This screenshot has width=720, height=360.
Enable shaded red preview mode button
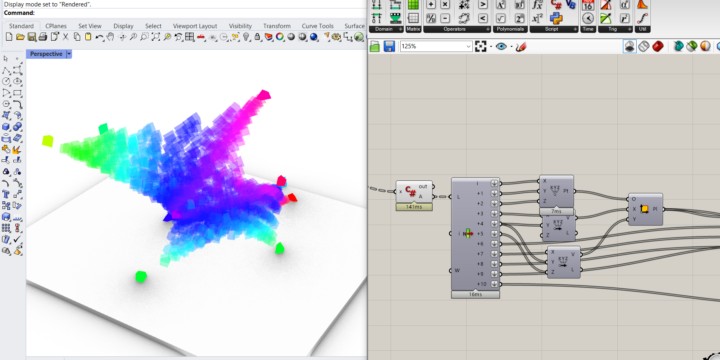(658, 46)
